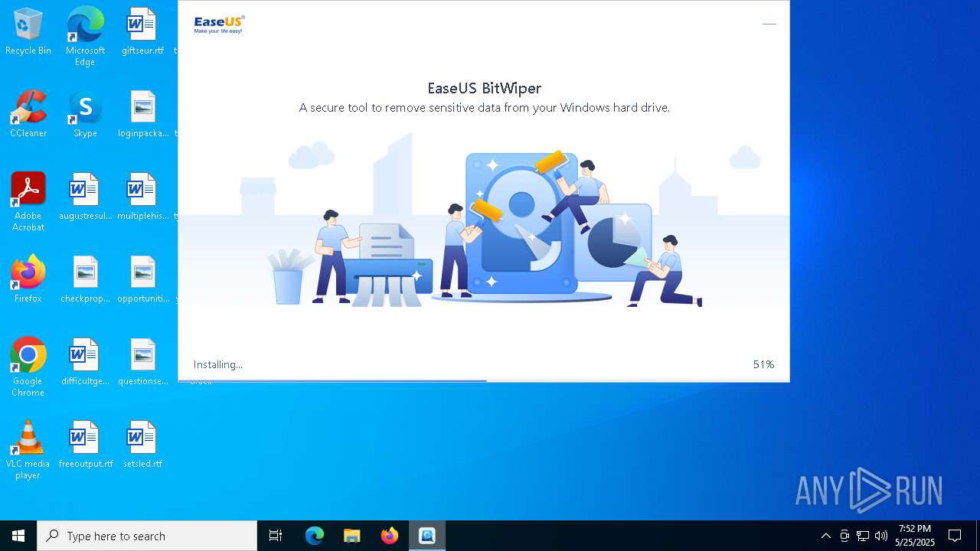The image size is (980, 551).
Task: Select the freeoutput.rtf document
Action: click(85, 445)
